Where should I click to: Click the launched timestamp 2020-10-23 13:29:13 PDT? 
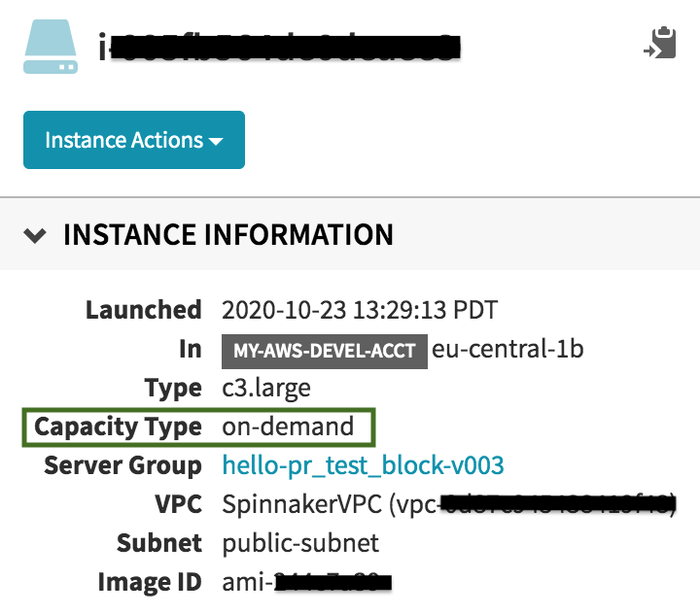360,310
